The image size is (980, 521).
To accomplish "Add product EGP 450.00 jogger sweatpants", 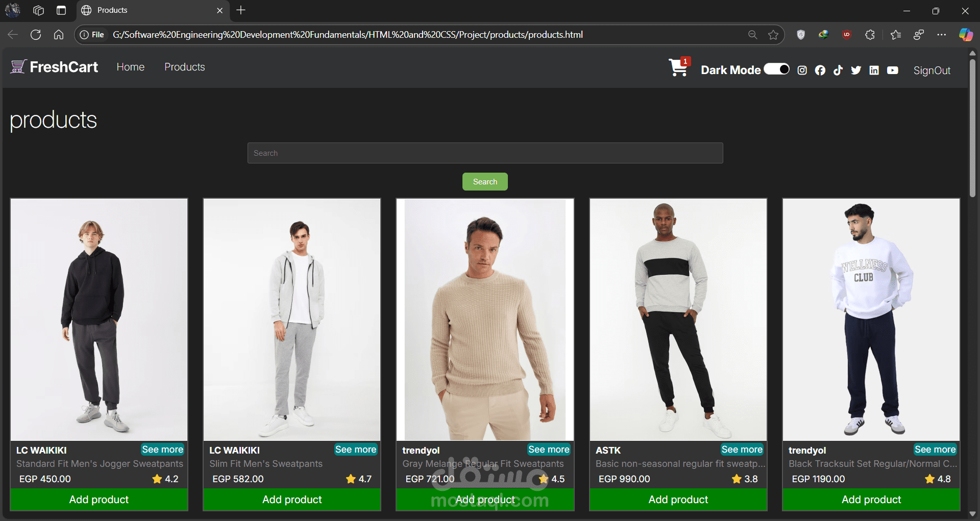I will 99,500.
